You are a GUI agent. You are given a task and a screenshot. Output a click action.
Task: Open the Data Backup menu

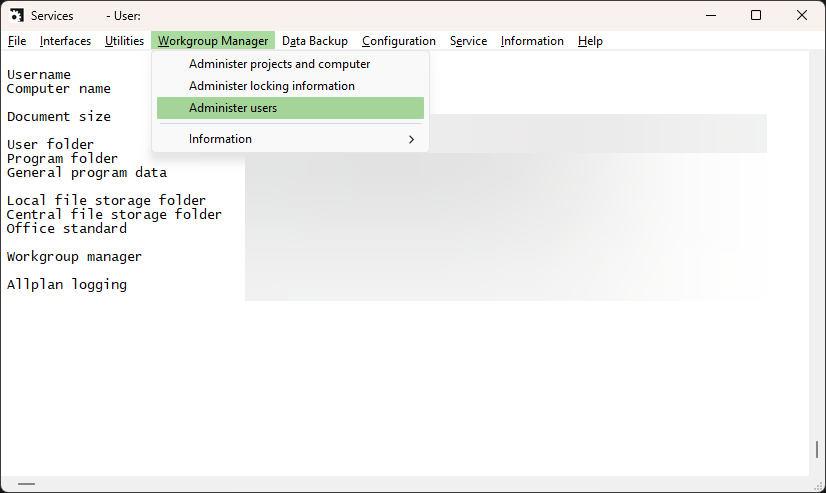(315, 41)
